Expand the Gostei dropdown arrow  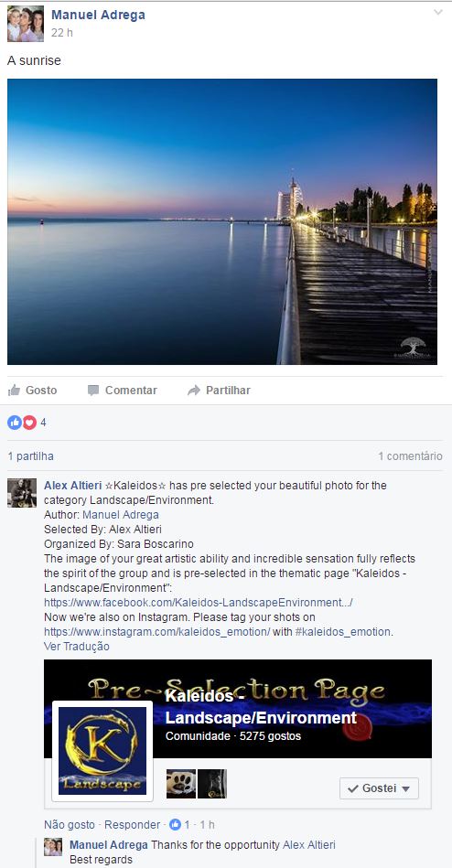[406, 788]
